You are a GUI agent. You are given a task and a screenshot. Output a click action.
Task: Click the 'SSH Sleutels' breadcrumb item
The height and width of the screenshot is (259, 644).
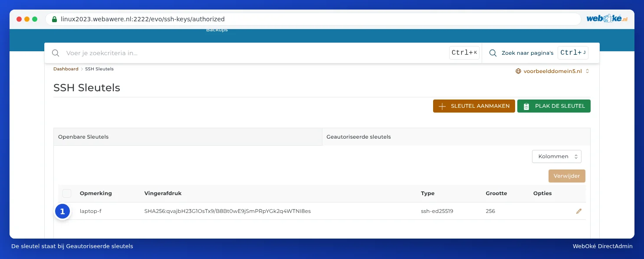pos(99,69)
